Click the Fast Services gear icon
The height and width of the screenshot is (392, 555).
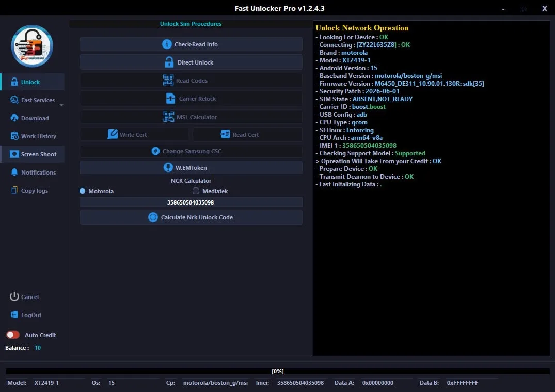(14, 100)
